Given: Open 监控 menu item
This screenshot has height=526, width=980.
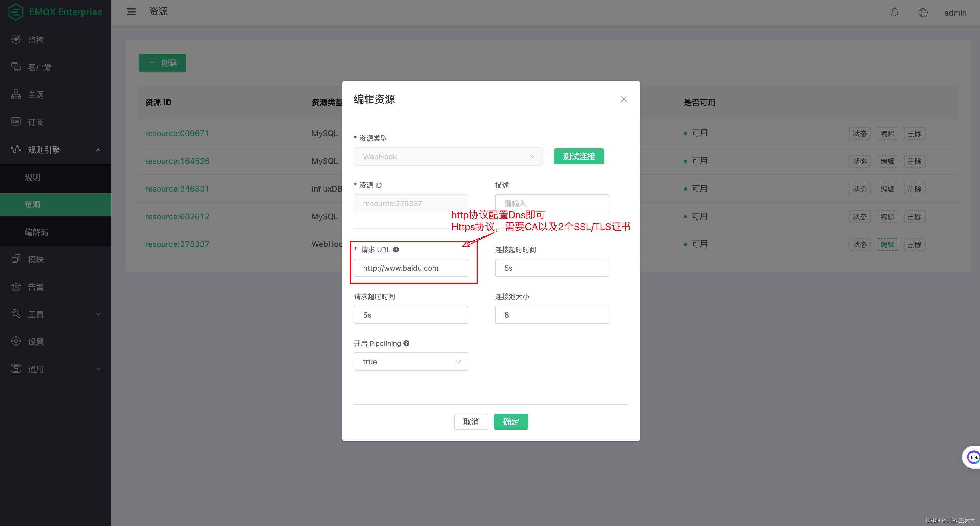Looking at the screenshot, I should [55, 39].
